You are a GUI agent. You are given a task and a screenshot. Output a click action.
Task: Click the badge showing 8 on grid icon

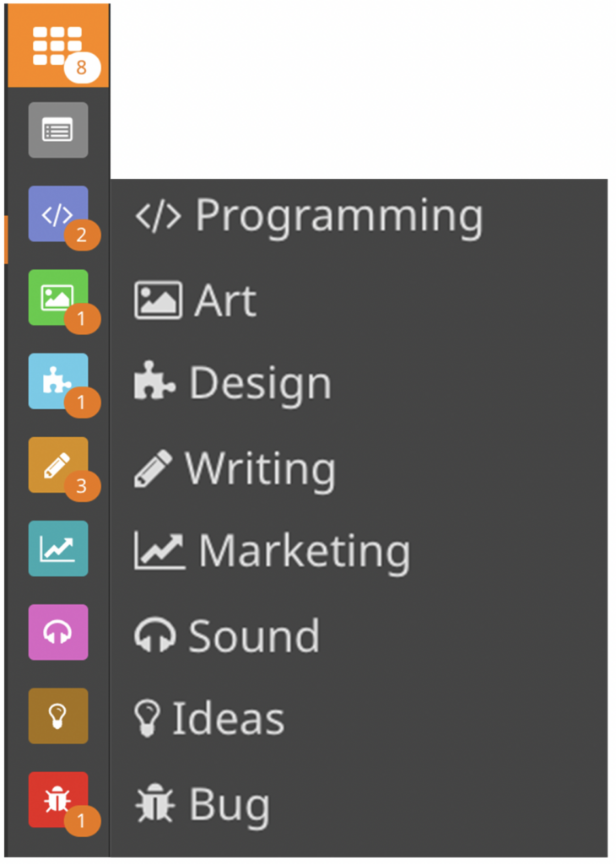coord(82,67)
